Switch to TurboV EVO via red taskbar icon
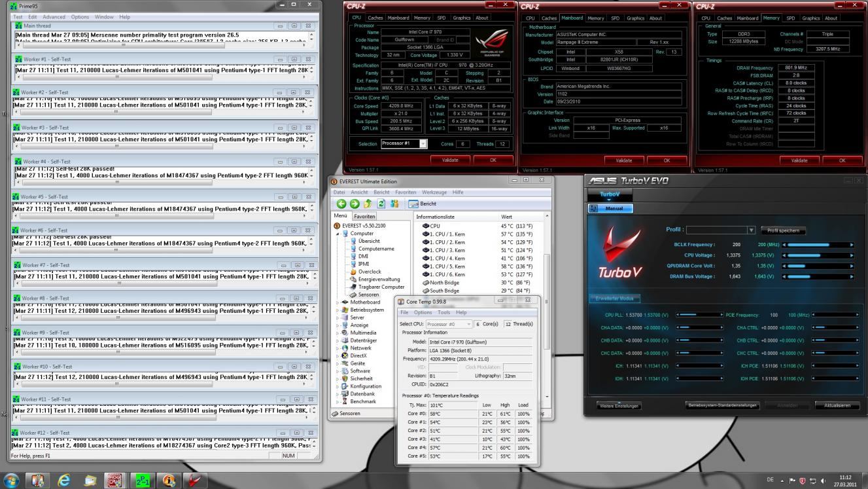Image resolution: width=868 pixels, height=489 pixels. click(x=194, y=480)
